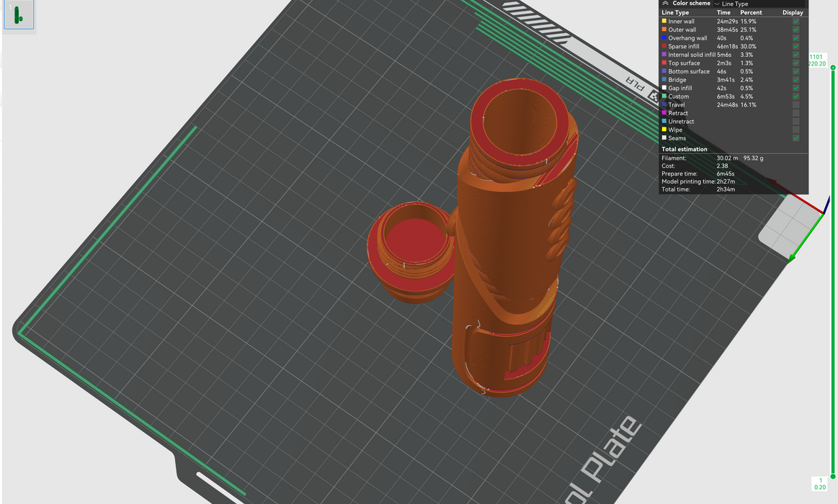The image size is (838, 504).
Task: Click the green Custom color swatch
Action: pyautogui.click(x=664, y=96)
